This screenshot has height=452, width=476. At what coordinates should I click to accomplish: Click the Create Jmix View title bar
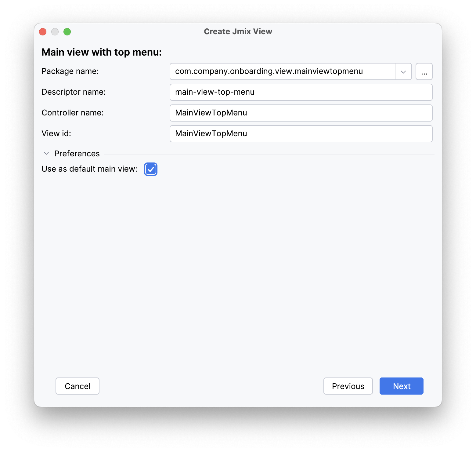tap(238, 31)
